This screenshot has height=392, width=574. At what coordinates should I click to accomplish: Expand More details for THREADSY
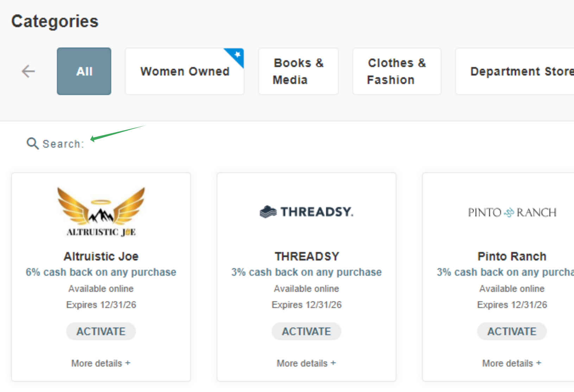point(306,363)
